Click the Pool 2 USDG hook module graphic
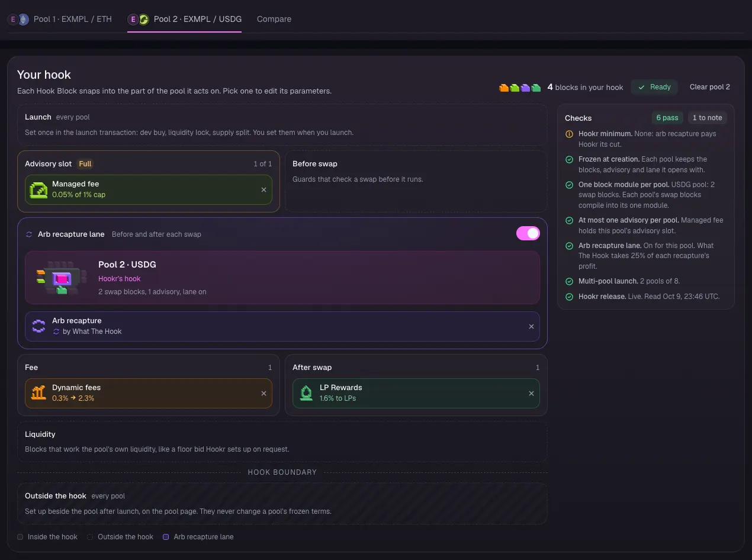This screenshot has width=752, height=560. tap(61, 278)
